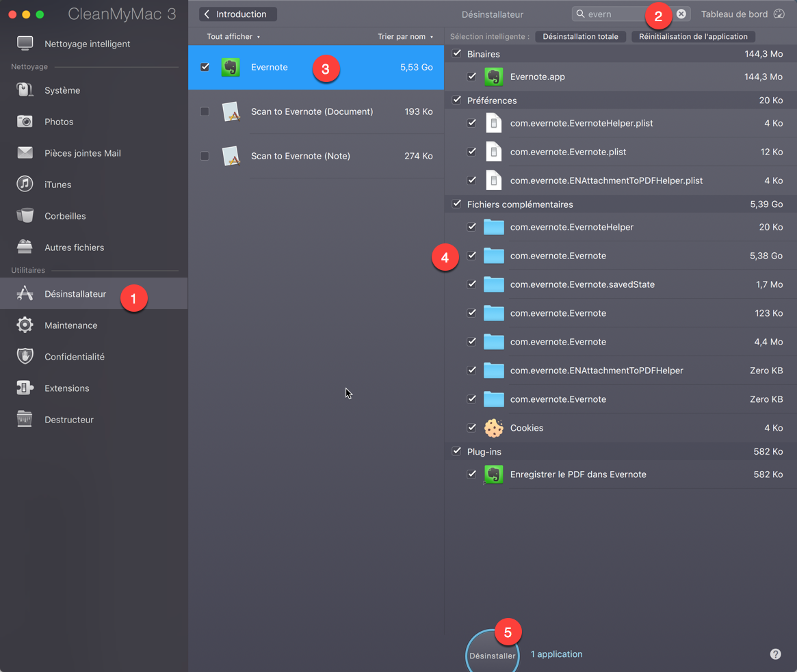Image resolution: width=797 pixels, height=672 pixels.
Task: Open the help question mark icon
Action: [x=776, y=654]
